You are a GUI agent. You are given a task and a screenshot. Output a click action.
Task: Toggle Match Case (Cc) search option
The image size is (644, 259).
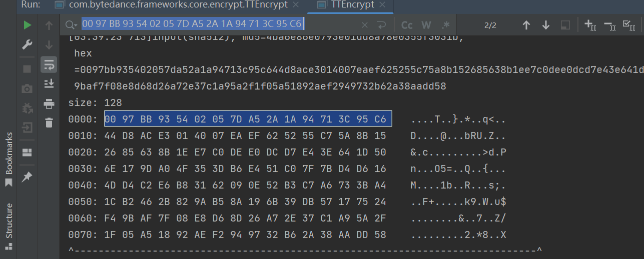tap(407, 25)
